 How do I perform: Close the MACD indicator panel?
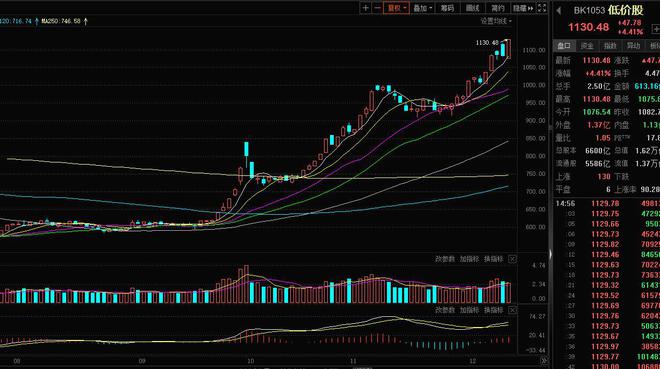[x=512, y=310]
